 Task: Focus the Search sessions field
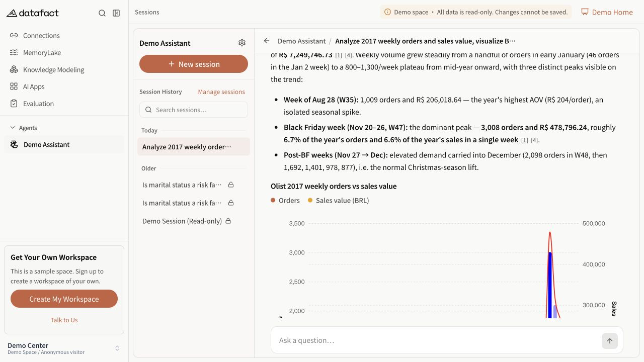194,110
